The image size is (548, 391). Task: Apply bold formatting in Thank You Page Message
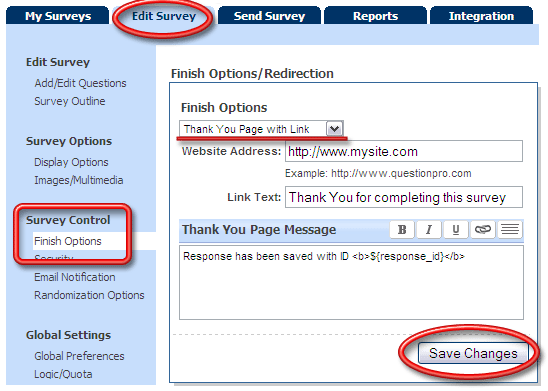click(402, 230)
